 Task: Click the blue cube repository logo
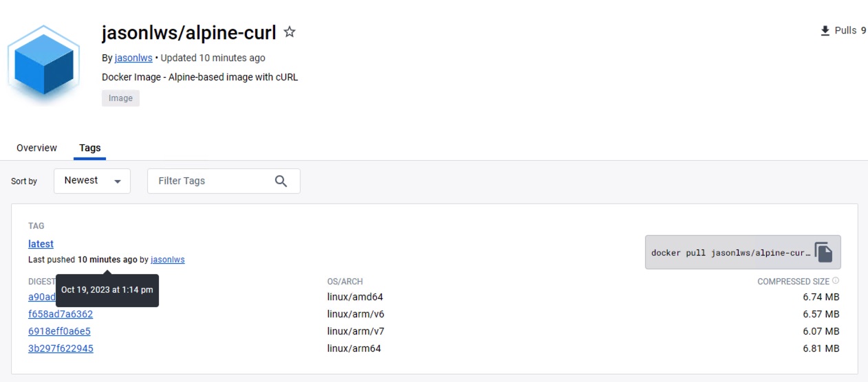(x=41, y=65)
